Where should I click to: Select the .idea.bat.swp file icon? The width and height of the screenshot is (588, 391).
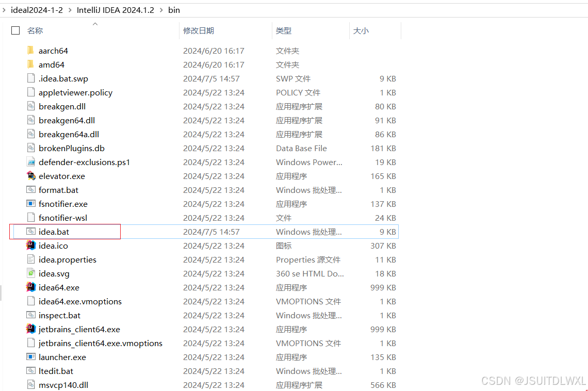(31, 78)
